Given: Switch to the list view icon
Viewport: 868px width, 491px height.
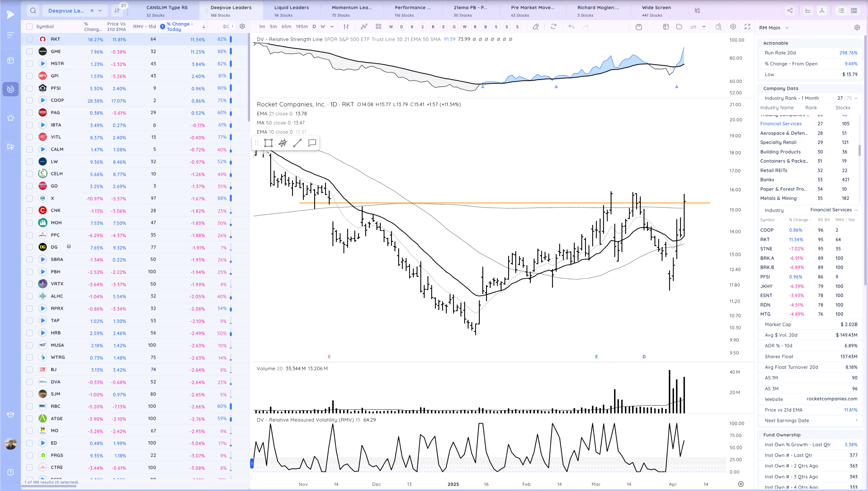Looking at the screenshot, I should [841, 10].
